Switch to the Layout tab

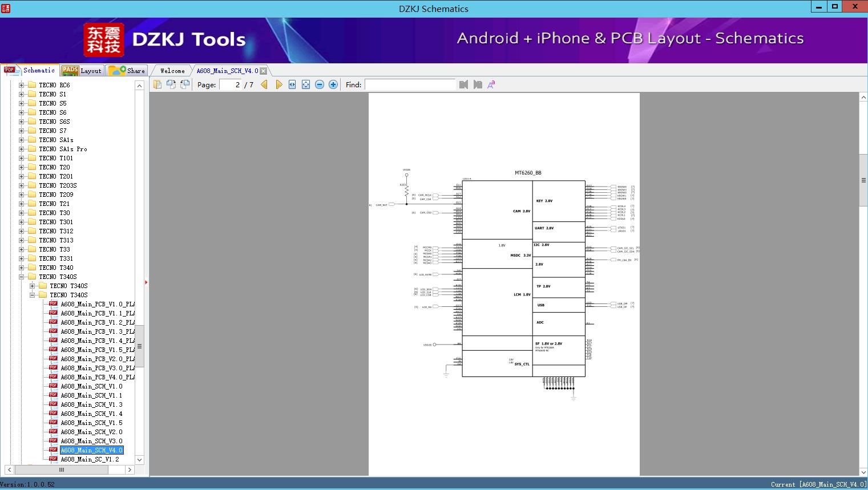coord(82,71)
